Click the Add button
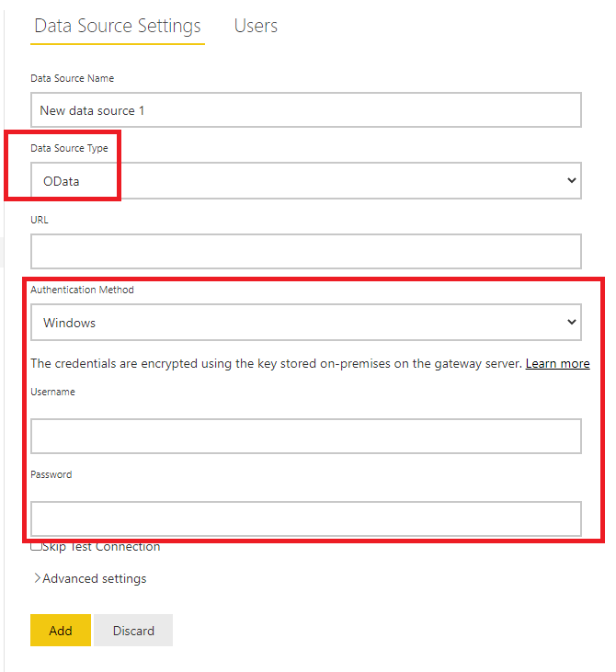Viewport: 616px width, 672px height. [x=61, y=630]
